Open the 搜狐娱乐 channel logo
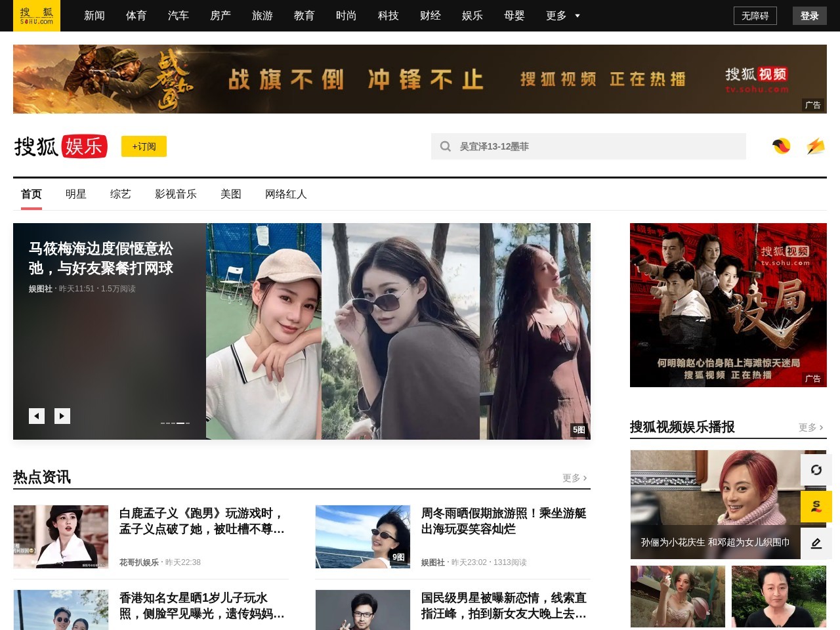 click(60, 146)
